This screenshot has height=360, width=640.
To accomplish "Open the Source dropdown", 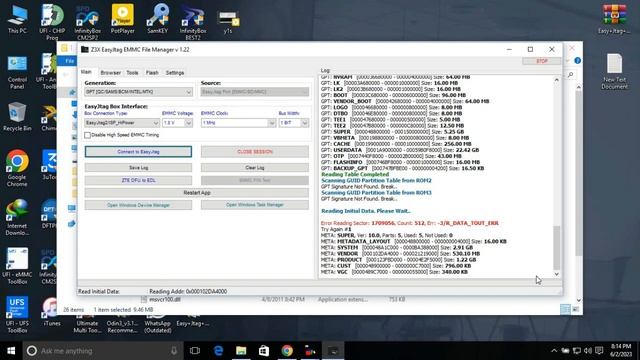I will coord(255,92).
